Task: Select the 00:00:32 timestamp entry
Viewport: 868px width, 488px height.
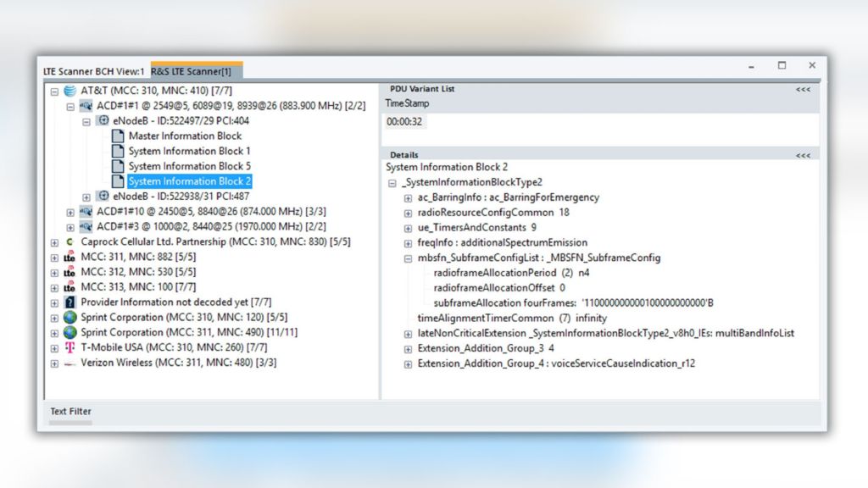Action: pos(404,122)
